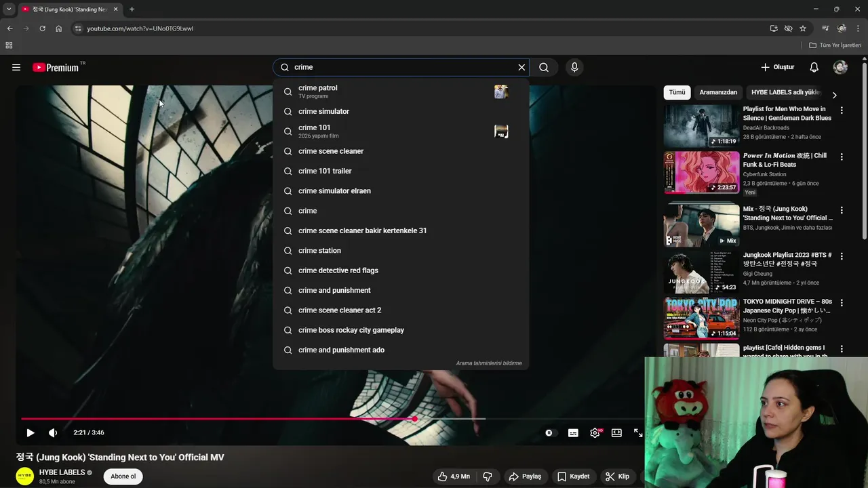Open Tüm Yer İşaretleri bookmarks folder

[835, 45]
